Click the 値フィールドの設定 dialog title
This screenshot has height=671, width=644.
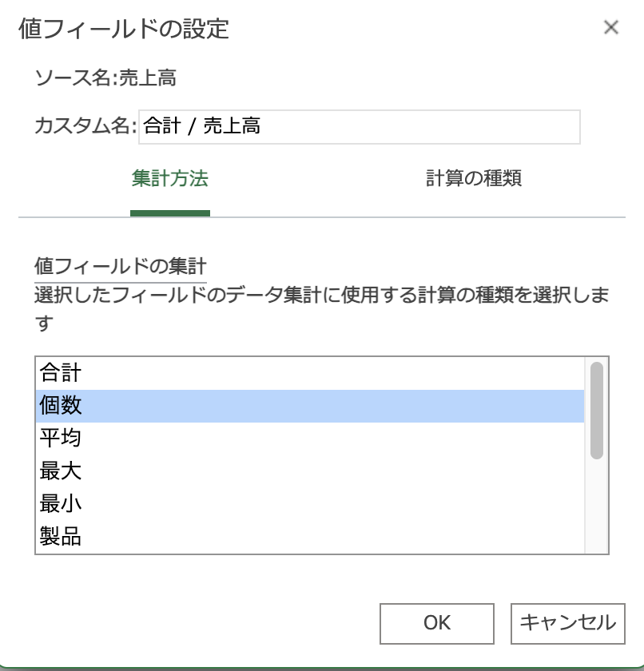pos(123,30)
